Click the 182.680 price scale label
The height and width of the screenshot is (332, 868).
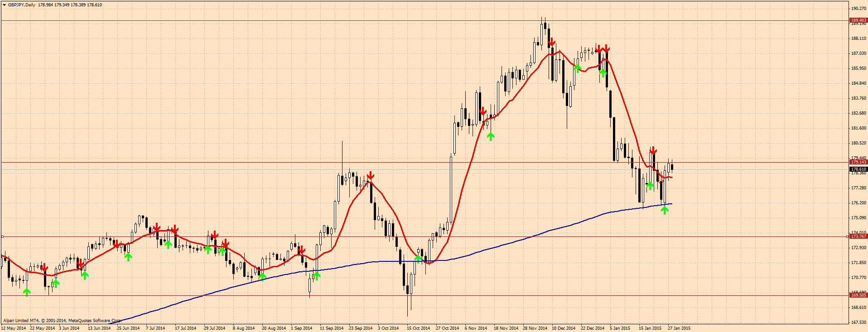859,113
